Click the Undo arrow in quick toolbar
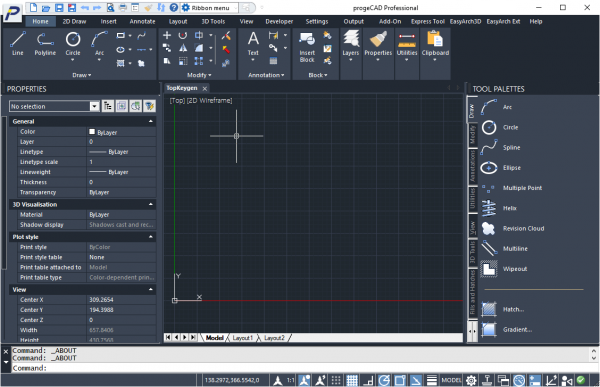Viewport: 600px width, 387px height. pyautogui.click(x=85, y=8)
